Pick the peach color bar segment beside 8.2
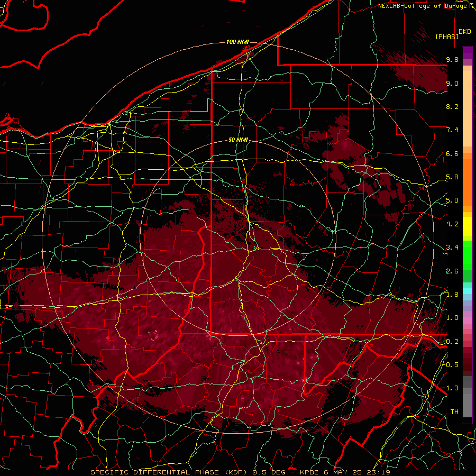 467,109
